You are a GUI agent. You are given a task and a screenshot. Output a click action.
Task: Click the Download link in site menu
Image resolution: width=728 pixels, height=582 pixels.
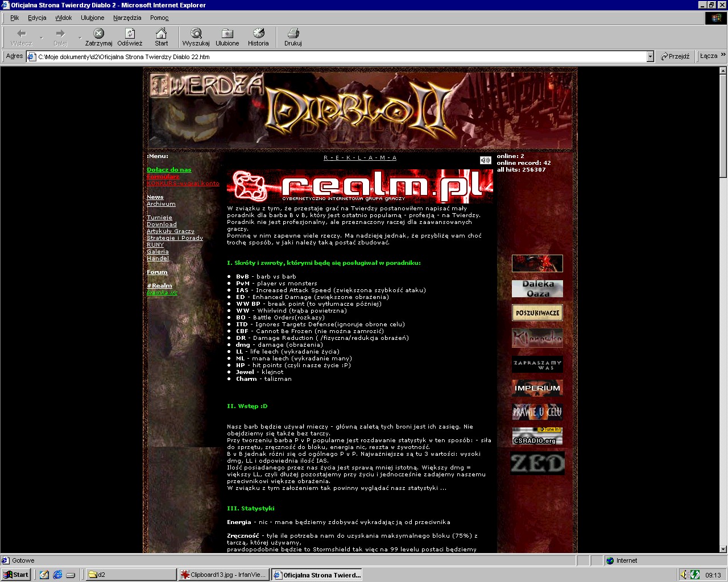click(162, 225)
